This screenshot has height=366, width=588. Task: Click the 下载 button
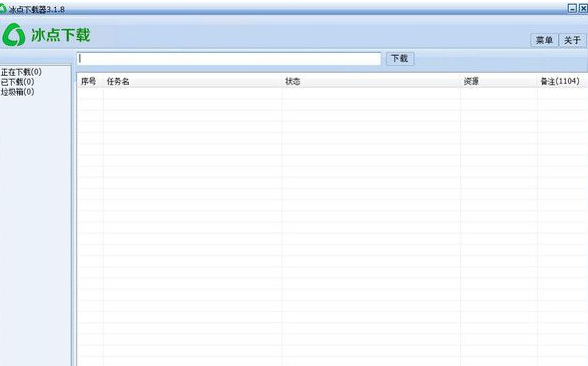pos(399,59)
